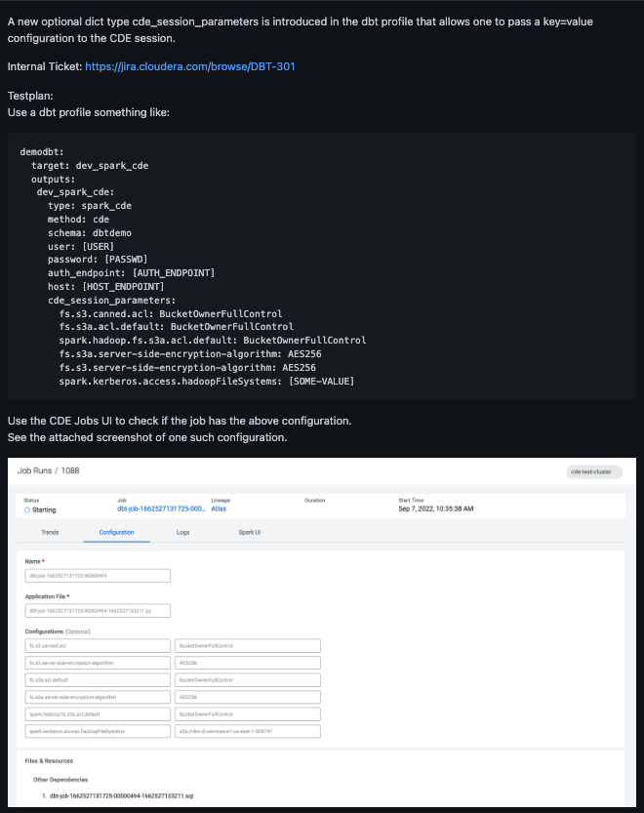Click the s3a:// bucket value field
The width and height of the screenshot is (644, 813).
[x=248, y=731]
